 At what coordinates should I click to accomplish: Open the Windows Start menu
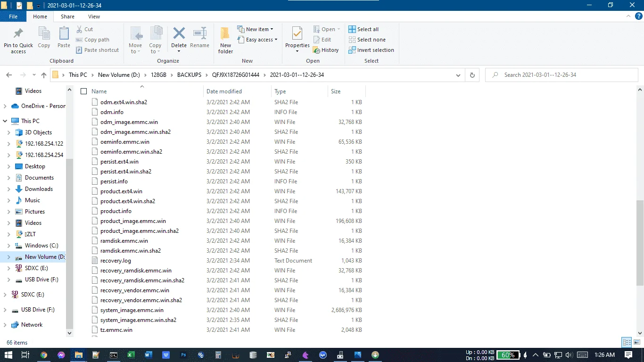[x=8, y=354]
